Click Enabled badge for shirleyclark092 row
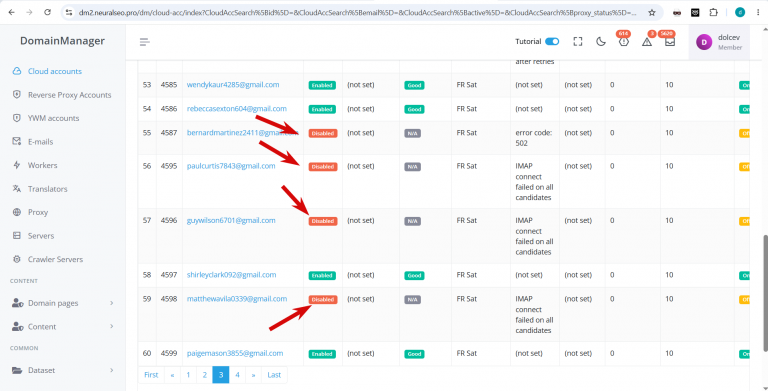768x391 pixels. point(322,275)
